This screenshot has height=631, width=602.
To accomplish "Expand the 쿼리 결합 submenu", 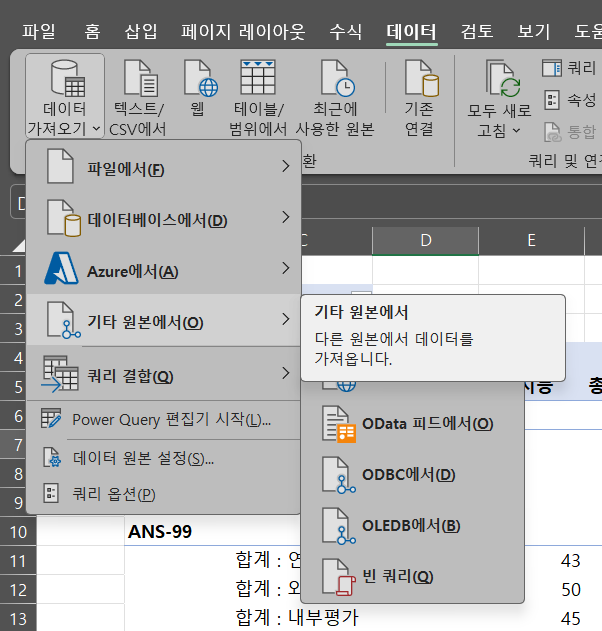I will 163,375.
